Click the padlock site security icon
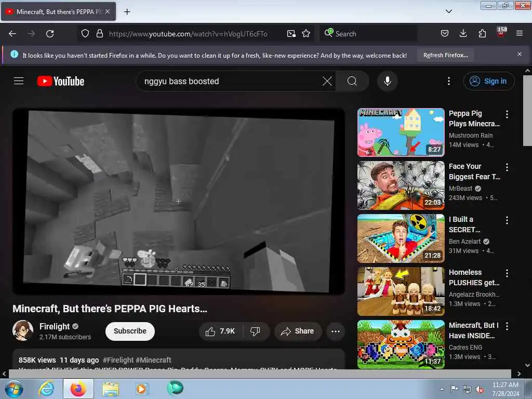This screenshot has height=399, width=532. (99, 33)
